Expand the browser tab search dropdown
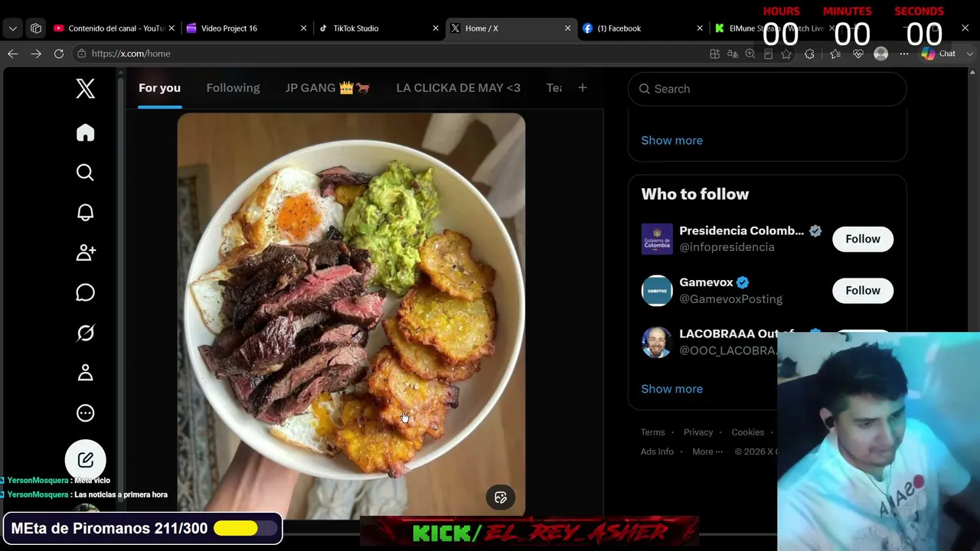980x551 pixels. click(12, 28)
